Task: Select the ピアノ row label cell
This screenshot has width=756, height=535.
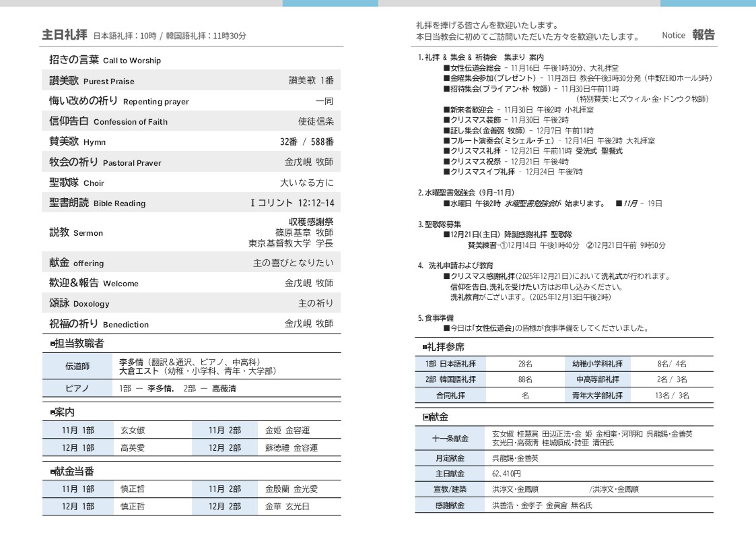Action: [x=77, y=389]
